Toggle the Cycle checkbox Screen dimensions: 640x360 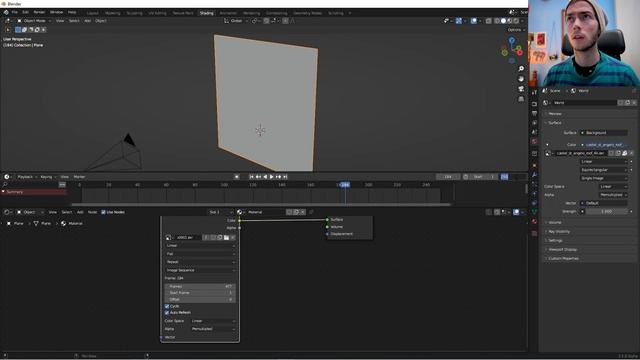[x=167, y=306]
